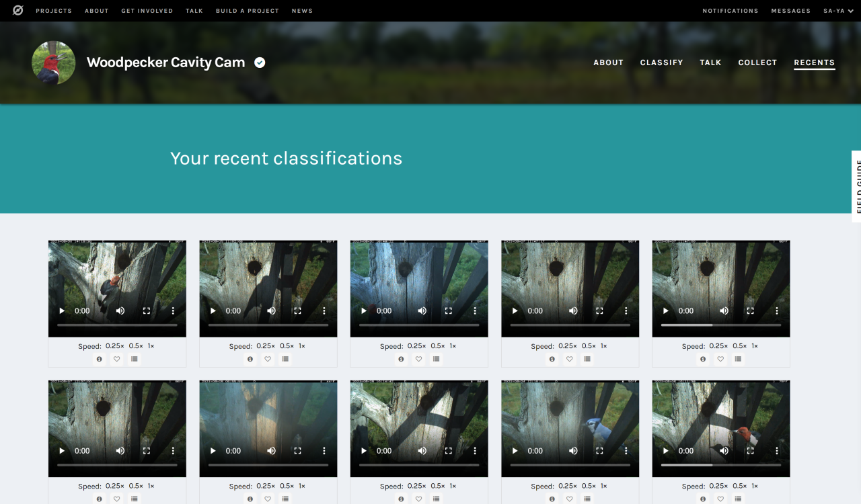
Task: Favorite the first top-row video with heart
Action: [117, 360]
